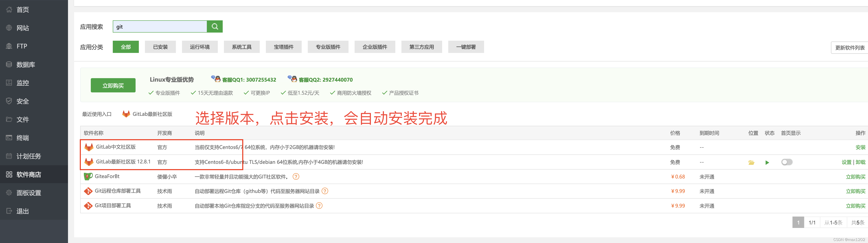Viewport: 868px width, 243px height.
Task: Click help icon next to GiteaForBt description
Action: pos(296,177)
